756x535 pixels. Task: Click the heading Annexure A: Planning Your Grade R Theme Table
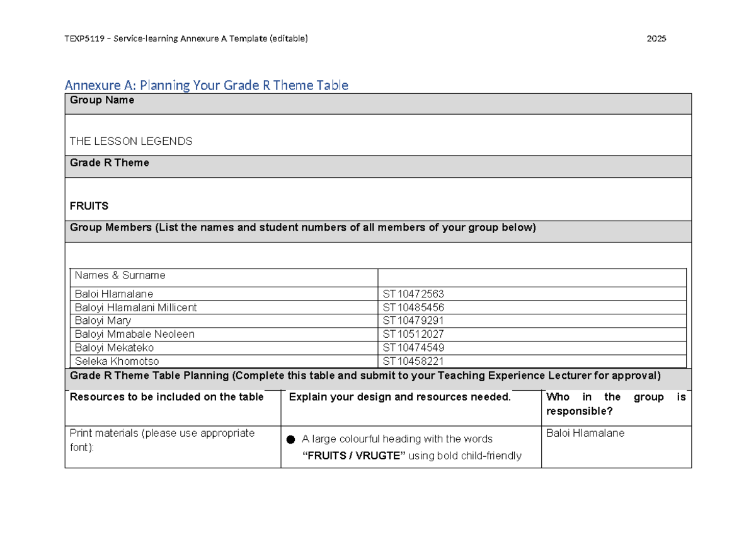tap(207, 85)
